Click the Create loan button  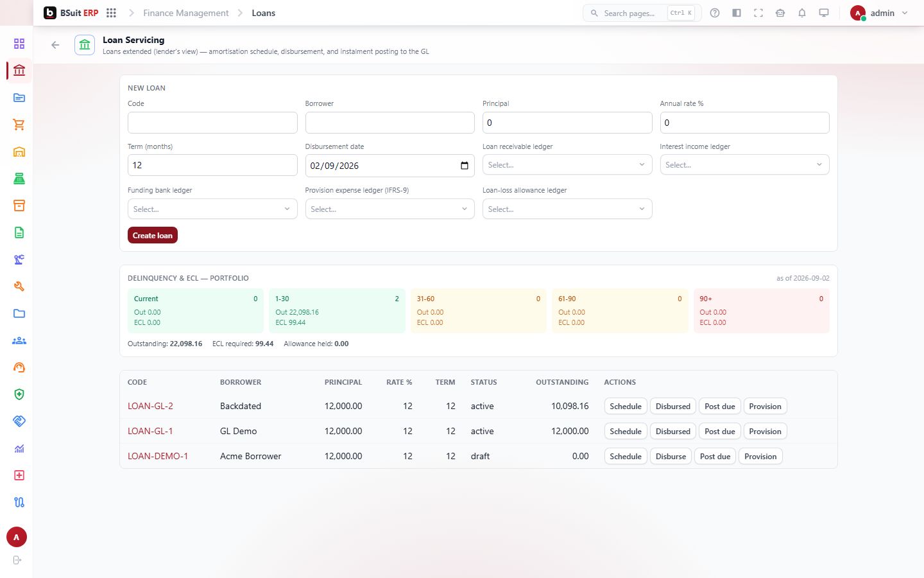point(153,236)
